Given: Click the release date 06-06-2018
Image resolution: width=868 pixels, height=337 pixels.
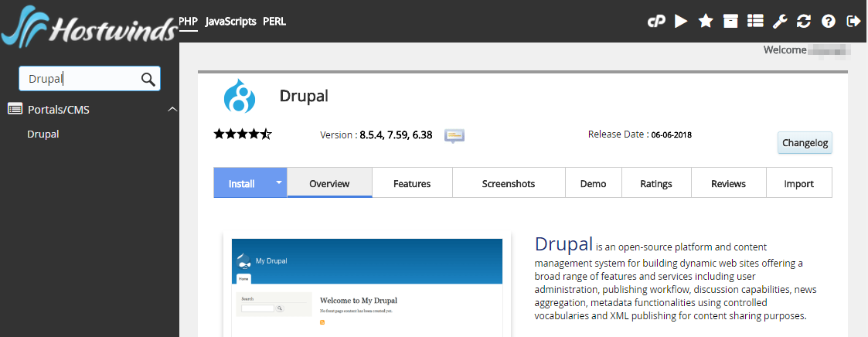Looking at the screenshot, I should point(671,134).
